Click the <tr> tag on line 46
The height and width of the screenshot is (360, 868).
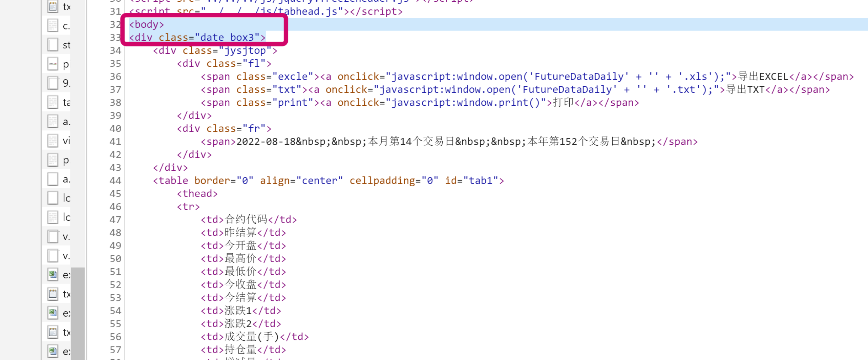click(x=188, y=207)
